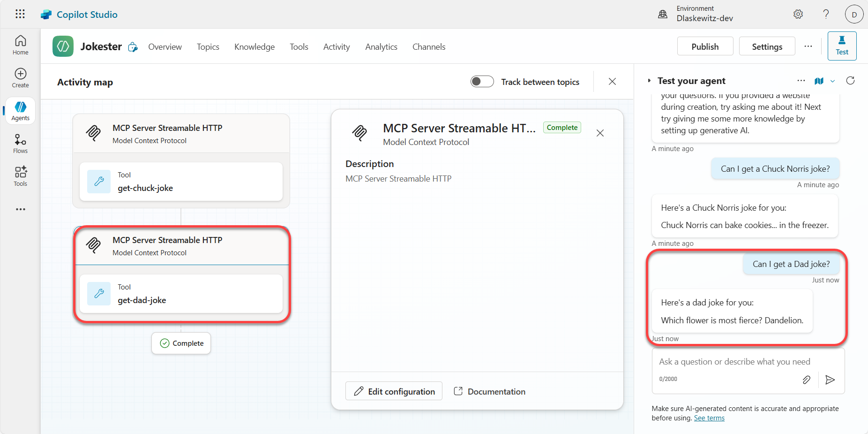Toggle Track between topics switch
868x434 pixels.
pyautogui.click(x=482, y=82)
